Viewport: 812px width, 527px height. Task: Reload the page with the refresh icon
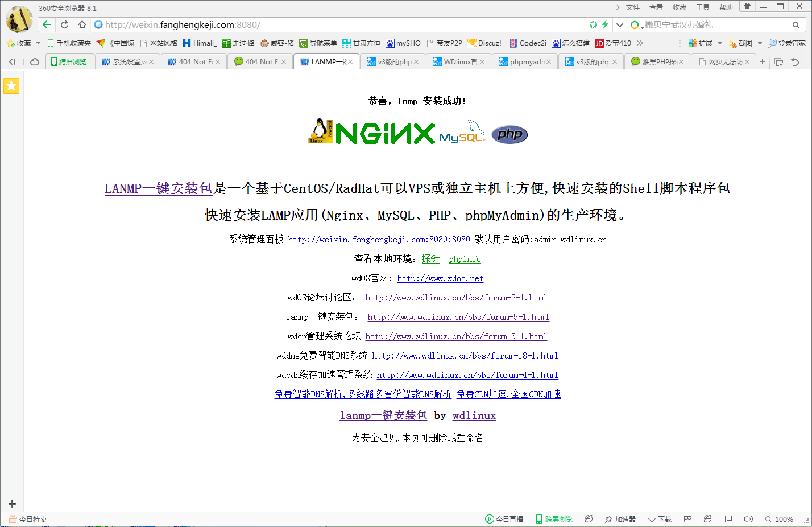tap(64, 24)
